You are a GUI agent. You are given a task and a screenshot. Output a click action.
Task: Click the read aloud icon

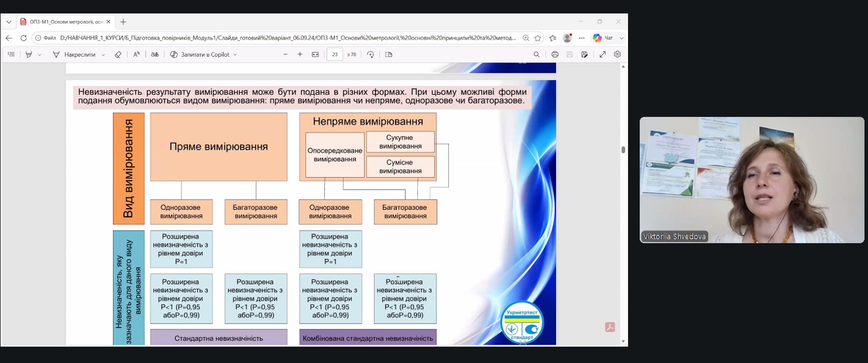(x=137, y=54)
